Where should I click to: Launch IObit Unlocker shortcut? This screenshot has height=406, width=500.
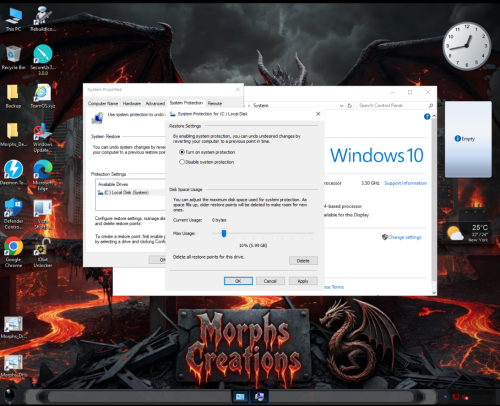pyautogui.click(x=43, y=252)
